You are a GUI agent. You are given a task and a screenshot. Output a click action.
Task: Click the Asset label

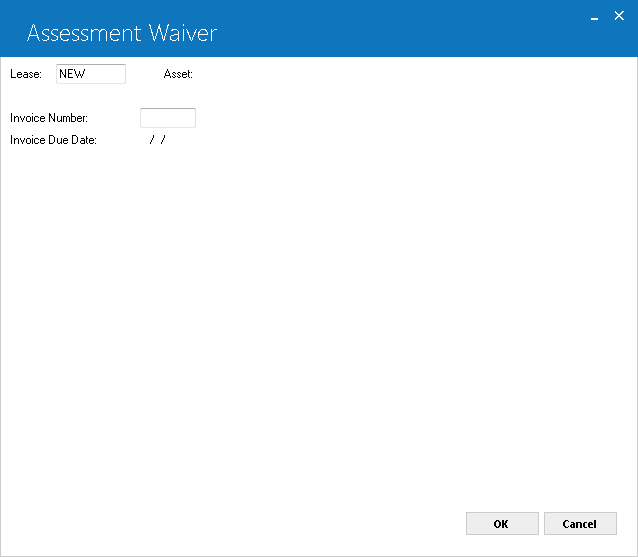pos(178,74)
